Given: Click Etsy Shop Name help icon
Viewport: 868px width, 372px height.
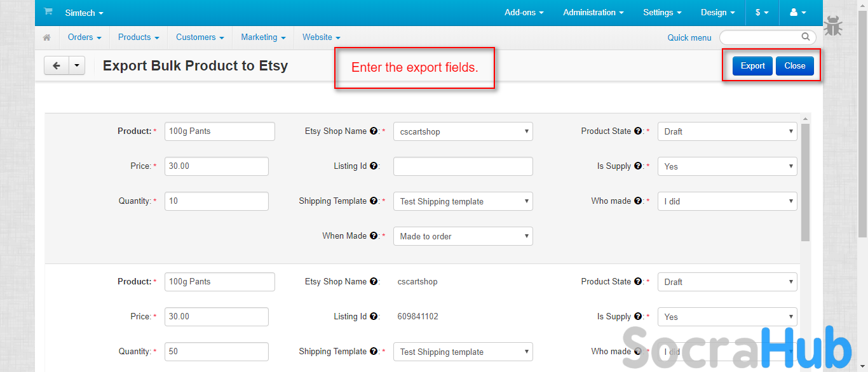Looking at the screenshot, I should (x=374, y=131).
